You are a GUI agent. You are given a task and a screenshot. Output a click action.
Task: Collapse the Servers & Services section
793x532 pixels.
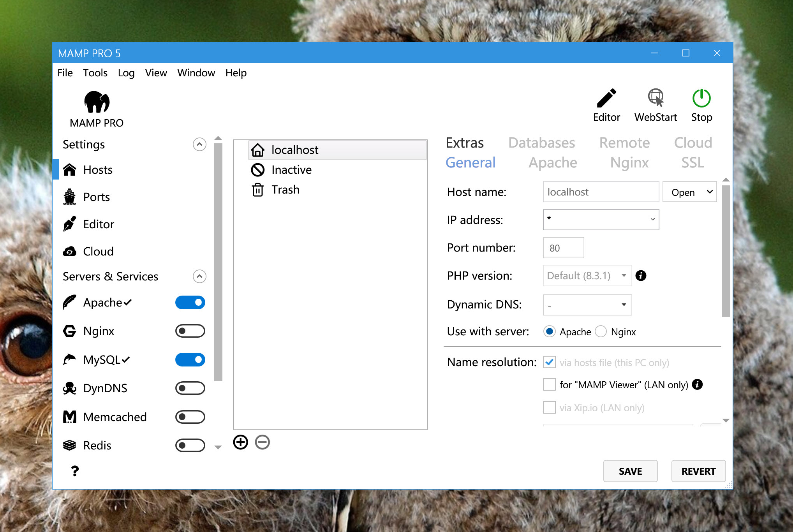click(x=199, y=277)
